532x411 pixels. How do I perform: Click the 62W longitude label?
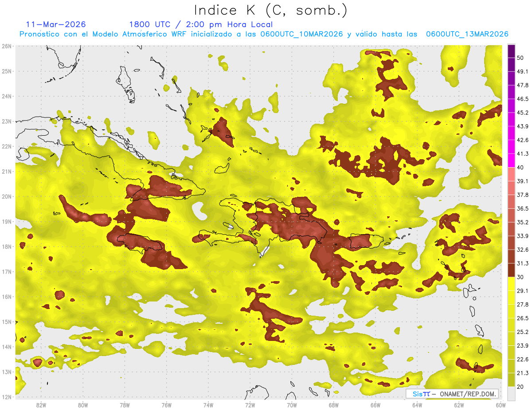tap(459, 405)
